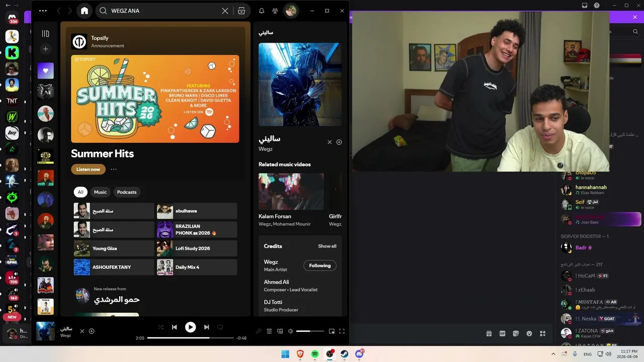The image size is (644, 362).
Task: Click Listen now for Summer Hits
Action: [x=88, y=169]
